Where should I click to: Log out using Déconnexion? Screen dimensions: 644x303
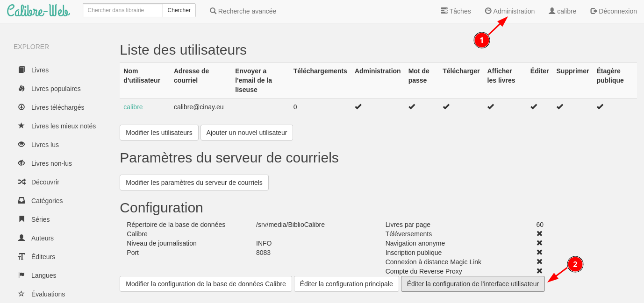point(613,11)
